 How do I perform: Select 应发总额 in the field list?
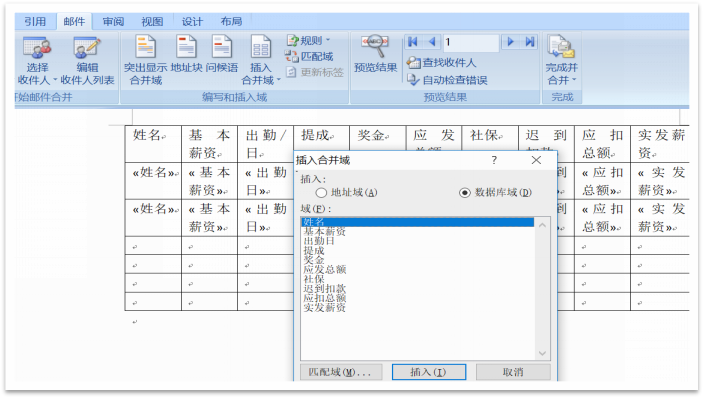pyautogui.click(x=324, y=270)
